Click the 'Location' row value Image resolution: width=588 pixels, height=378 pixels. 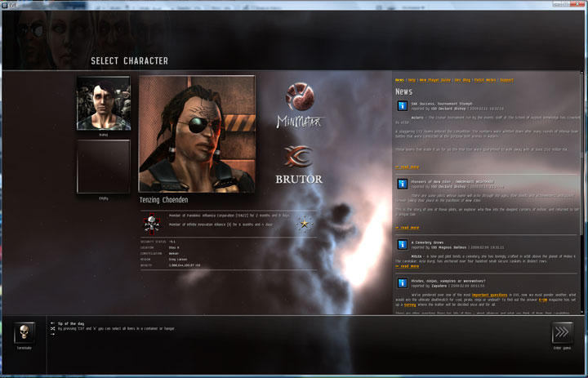pos(174,247)
